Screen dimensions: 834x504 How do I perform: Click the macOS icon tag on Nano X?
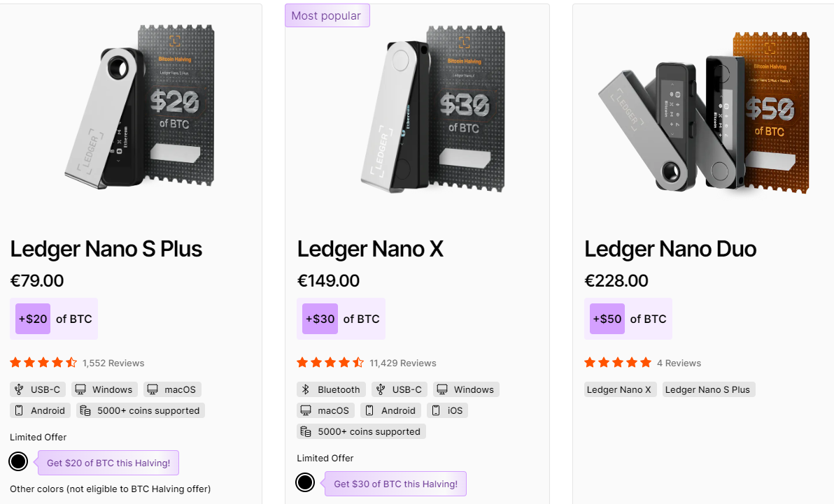click(306, 410)
